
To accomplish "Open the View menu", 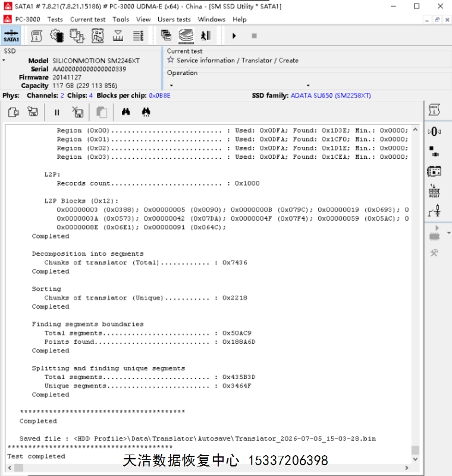I will [143, 20].
